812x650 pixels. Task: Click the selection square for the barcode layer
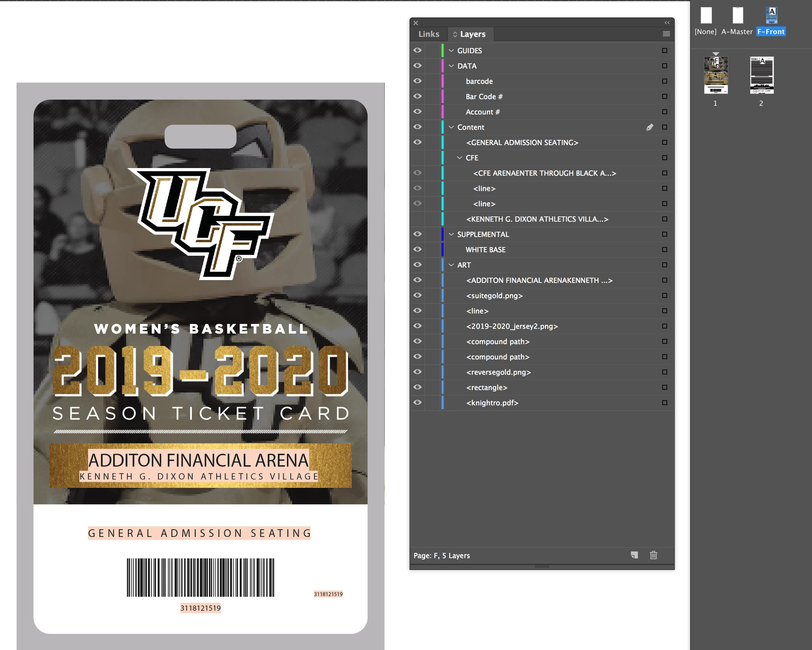pos(664,81)
